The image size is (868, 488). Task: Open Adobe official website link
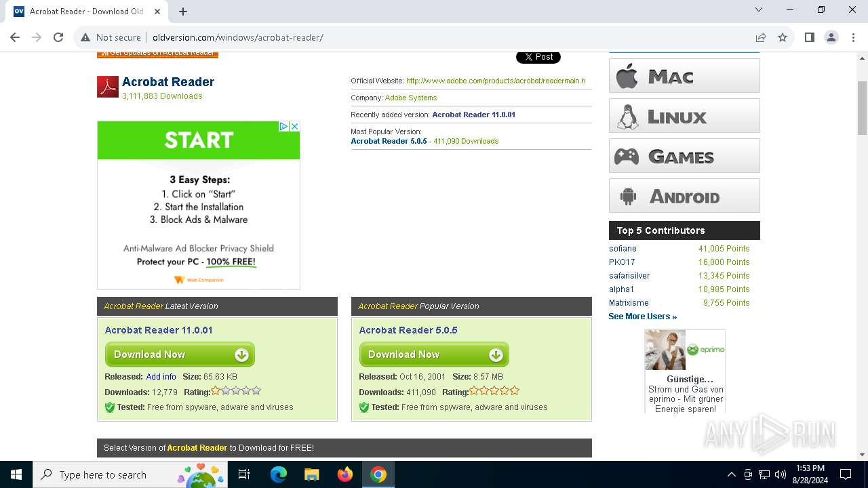496,81
